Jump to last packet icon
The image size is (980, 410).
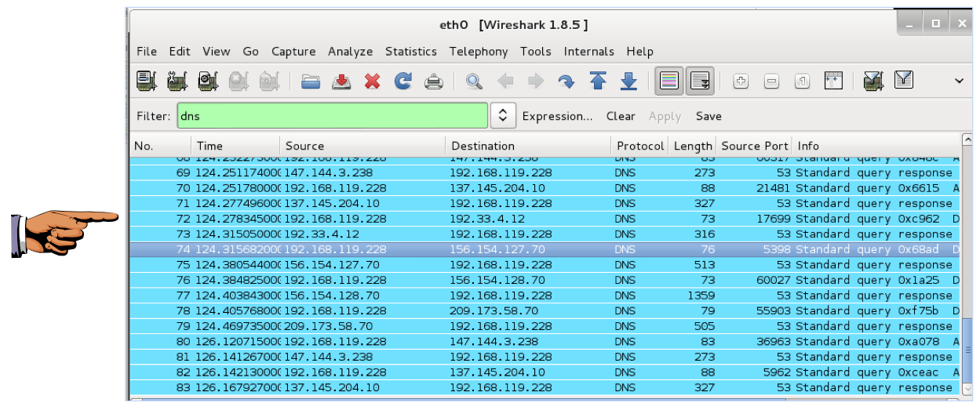click(x=628, y=81)
